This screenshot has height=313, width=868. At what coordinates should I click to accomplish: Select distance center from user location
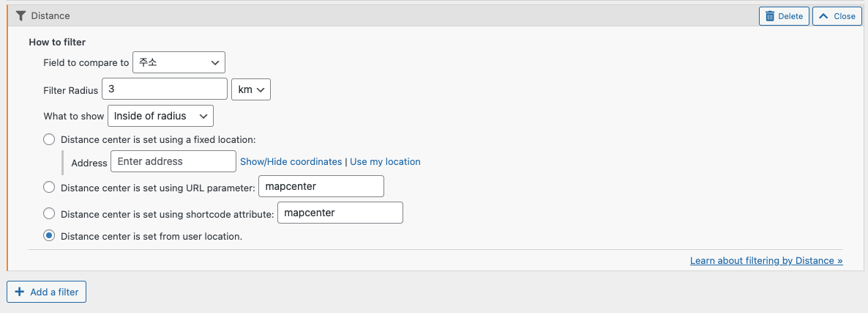click(x=49, y=236)
